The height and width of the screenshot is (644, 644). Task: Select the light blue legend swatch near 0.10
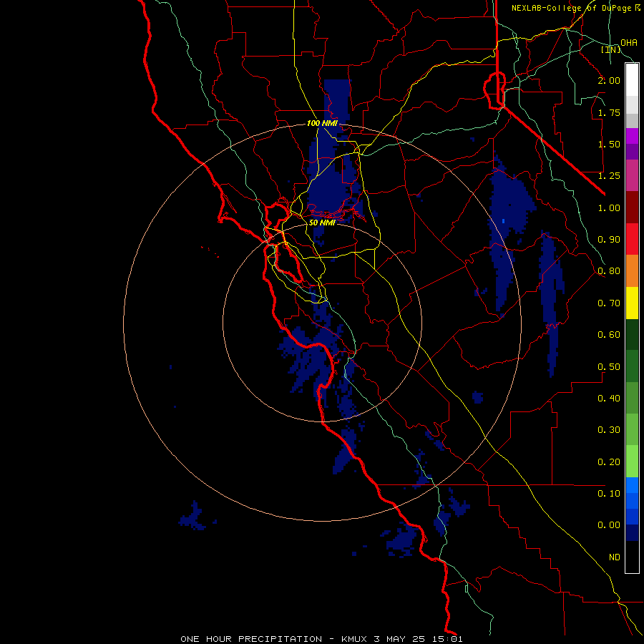(632, 485)
